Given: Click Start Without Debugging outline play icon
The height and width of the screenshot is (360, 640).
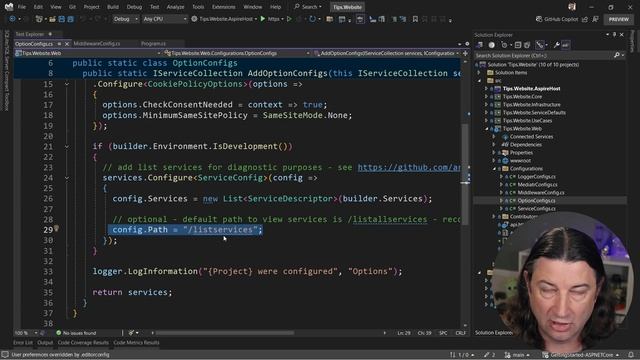Looking at the screenshot, I should coord(289,19).
